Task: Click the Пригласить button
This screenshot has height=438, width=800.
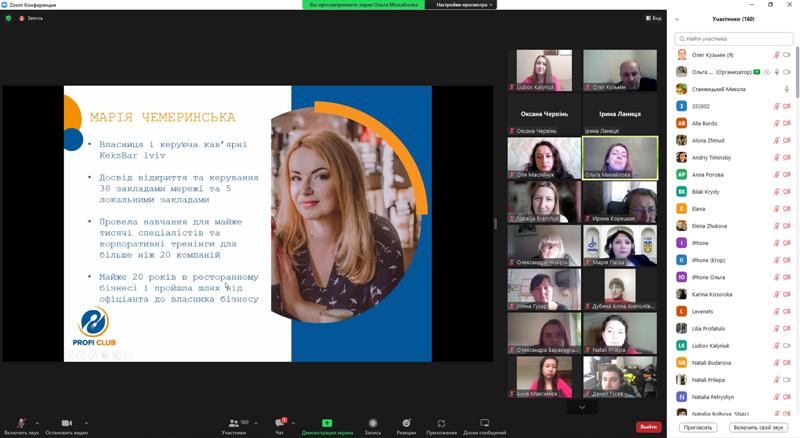Action: pos(697,427)
